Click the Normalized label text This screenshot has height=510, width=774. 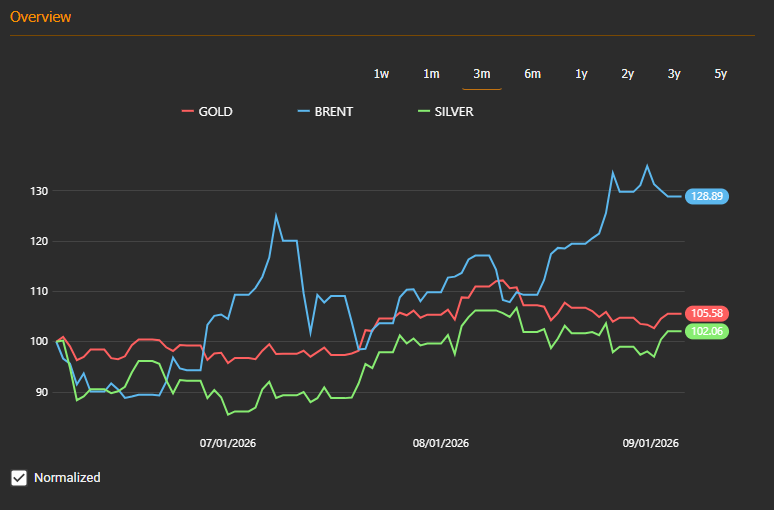[x=67, y=478]
